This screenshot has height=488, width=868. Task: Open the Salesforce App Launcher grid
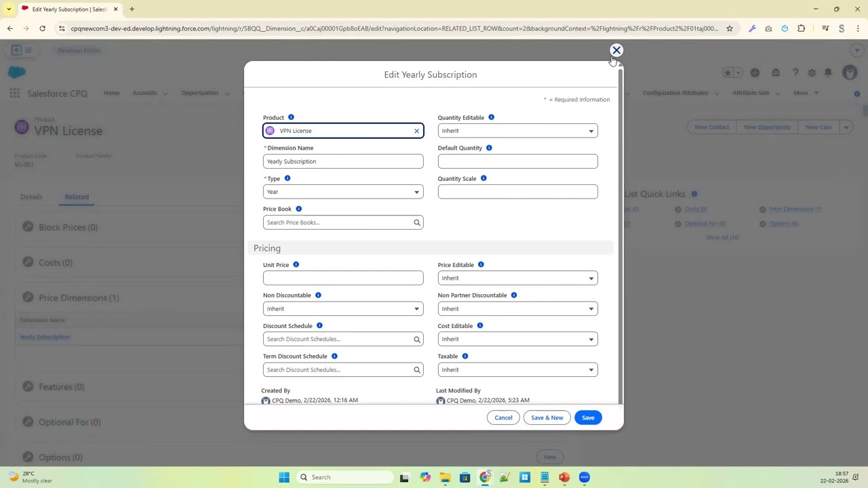[14, 93]
